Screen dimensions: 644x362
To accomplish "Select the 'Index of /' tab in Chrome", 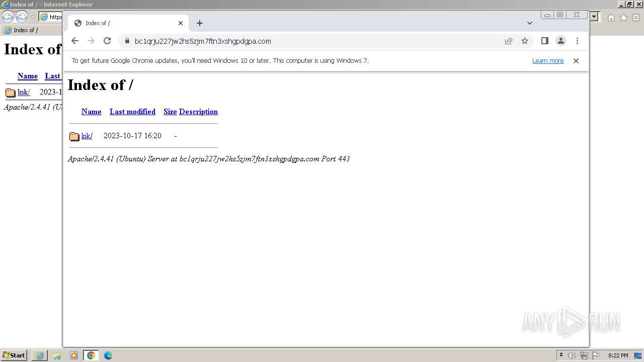I will click(129, 23).
